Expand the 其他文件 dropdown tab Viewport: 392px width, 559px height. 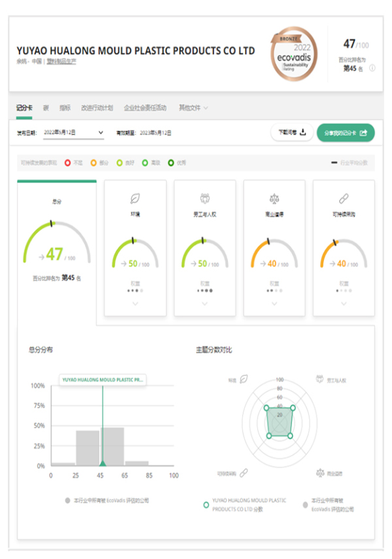click(193, 108)
